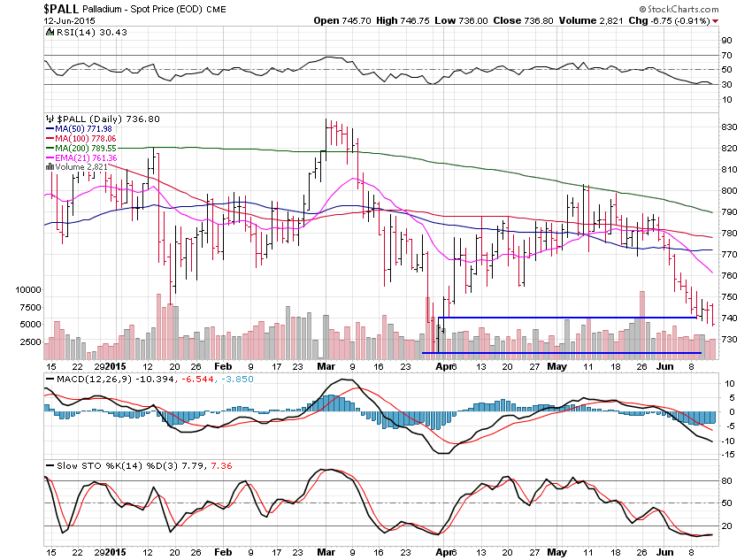752x560 pixels.
Task: Click the 740 price axis label
Action: [x=729, y=318]
